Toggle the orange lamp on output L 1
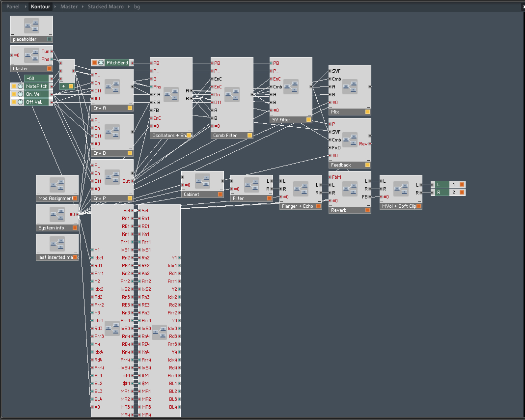 click(x=462, y=185)
